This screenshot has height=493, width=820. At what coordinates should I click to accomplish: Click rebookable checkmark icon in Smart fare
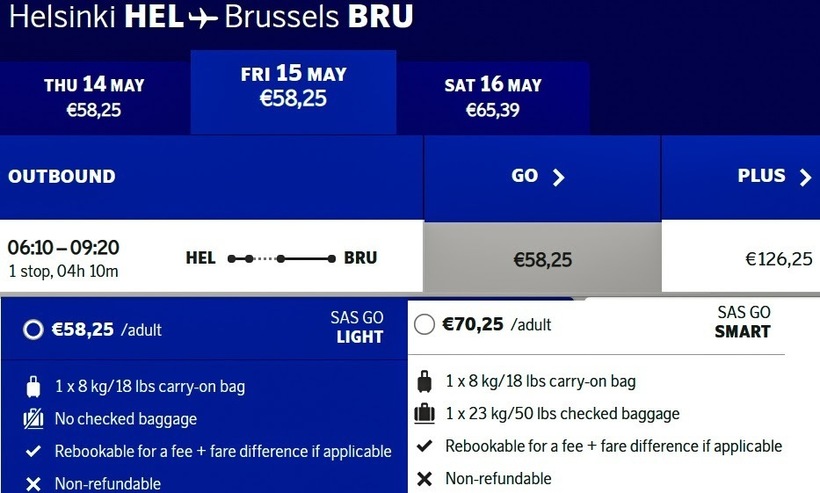click(x=424, y=446)
